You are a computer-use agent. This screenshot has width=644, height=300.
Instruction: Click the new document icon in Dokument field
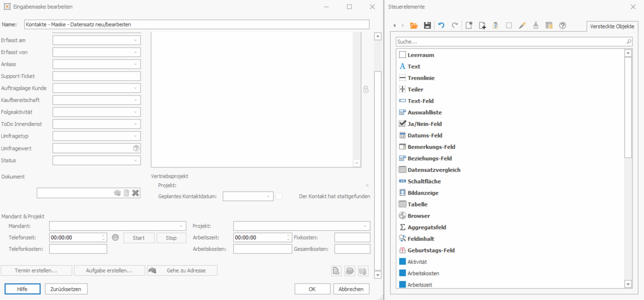pyautogui.click(x=127, y=193)
